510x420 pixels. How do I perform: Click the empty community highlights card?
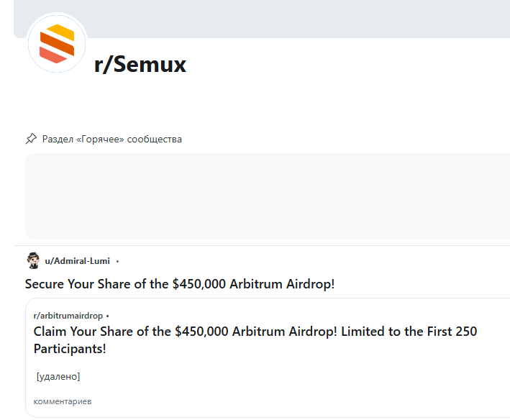(x=268, y=196)
